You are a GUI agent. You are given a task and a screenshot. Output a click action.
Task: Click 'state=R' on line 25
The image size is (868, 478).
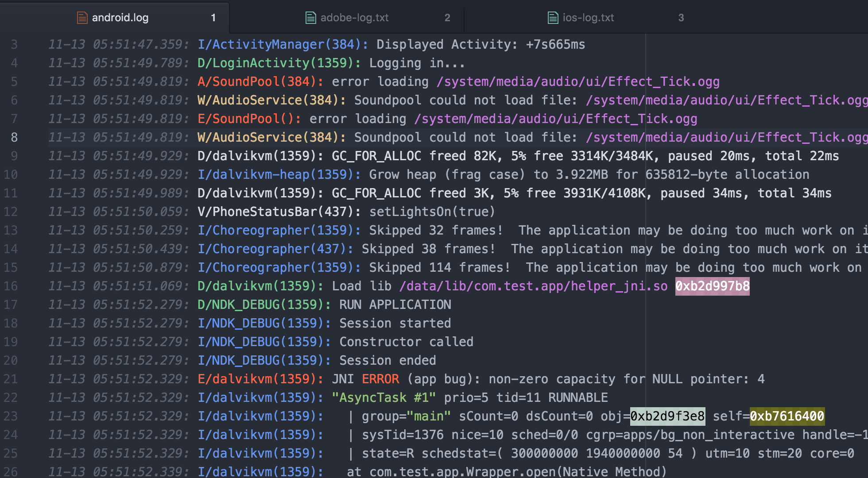(387, 453)
